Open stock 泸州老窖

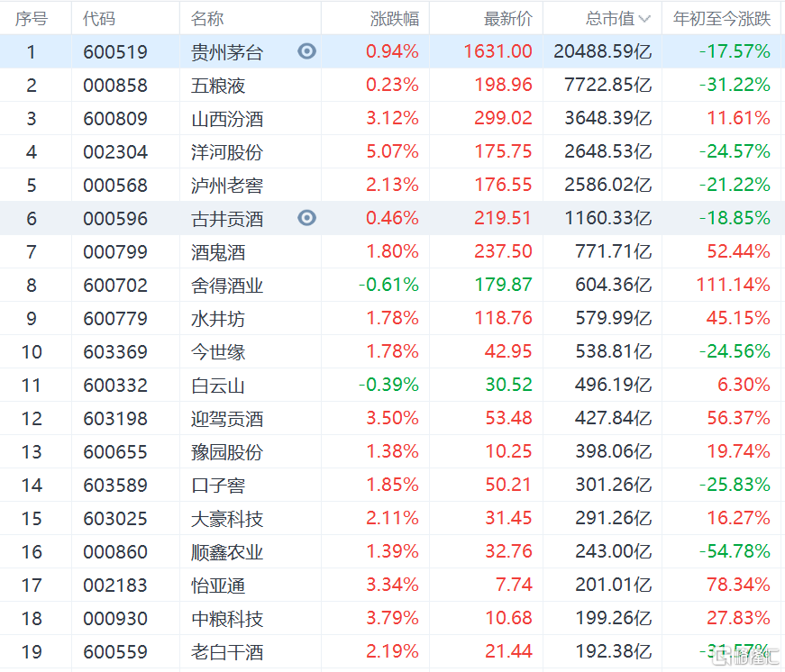227,186
